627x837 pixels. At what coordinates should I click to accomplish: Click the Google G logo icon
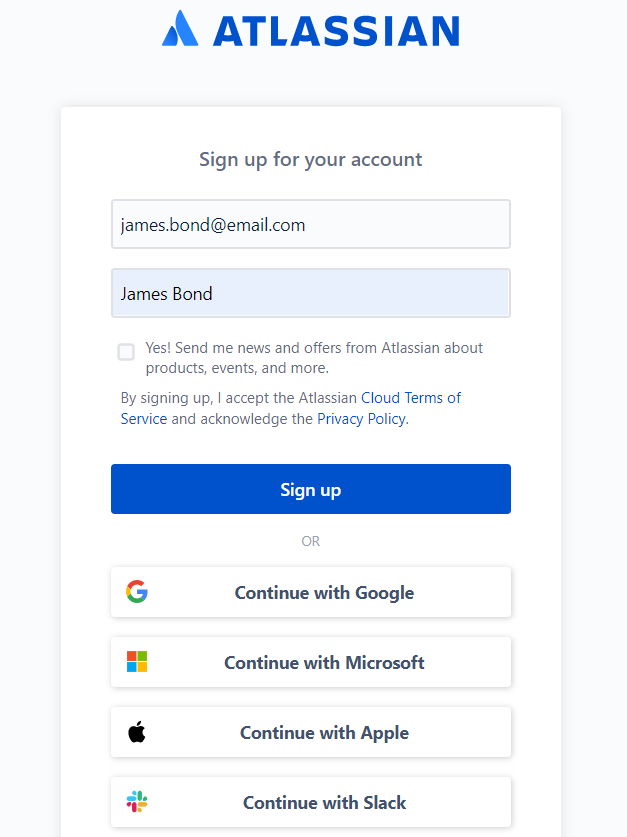point(137,591)
